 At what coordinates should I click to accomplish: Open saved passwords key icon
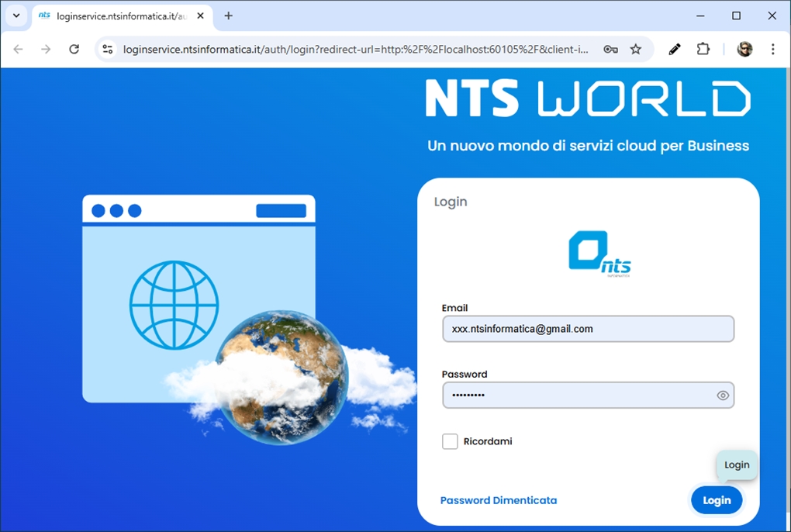point(610,49)
